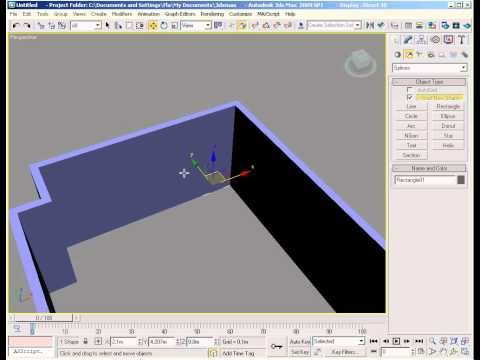Screen dimensions: 480x360
Task: Click the Ellipse shape button
Action: pos(448,116)
